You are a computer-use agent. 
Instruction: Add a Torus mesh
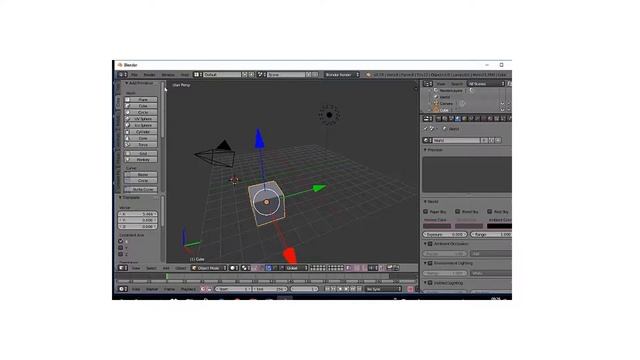(x=141, y=144)
